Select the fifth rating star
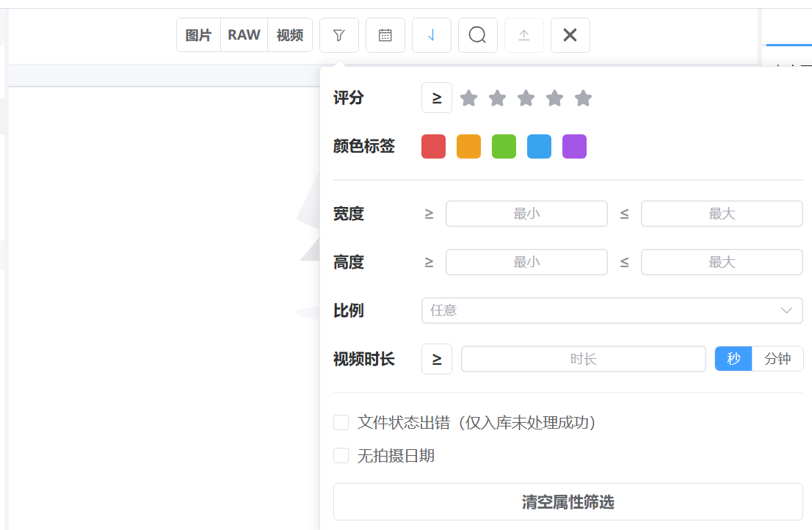 pyautogui.click(x=583, y=98)
